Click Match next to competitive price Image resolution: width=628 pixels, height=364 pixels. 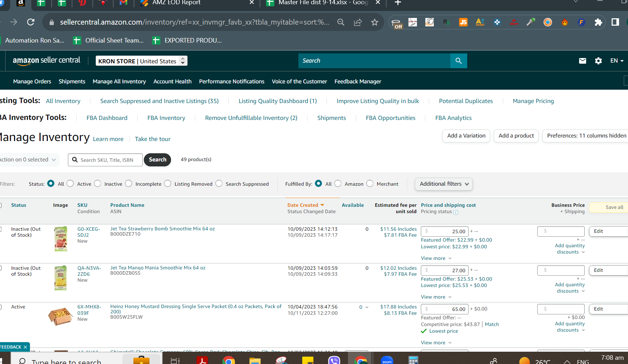tap(492, 324)
